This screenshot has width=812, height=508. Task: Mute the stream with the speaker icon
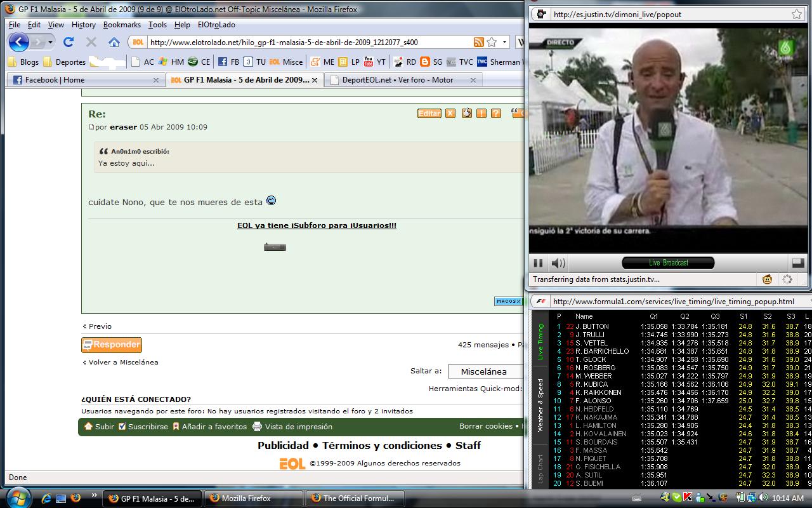pos(558,263)
